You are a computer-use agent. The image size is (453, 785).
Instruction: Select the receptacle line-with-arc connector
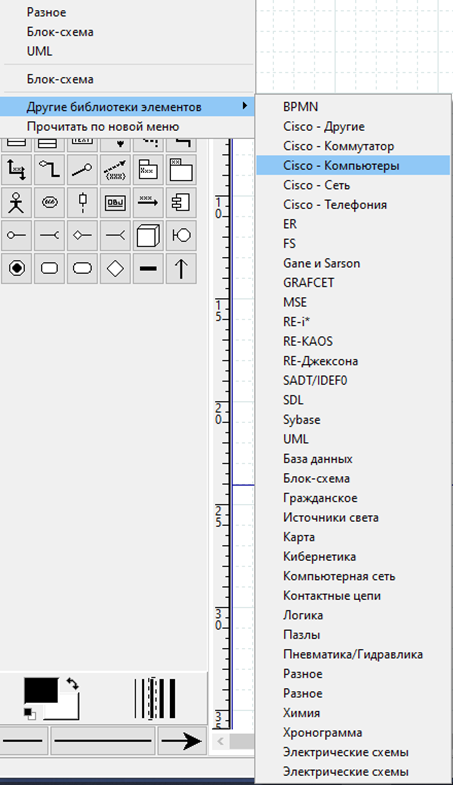(x=50, y=235)
